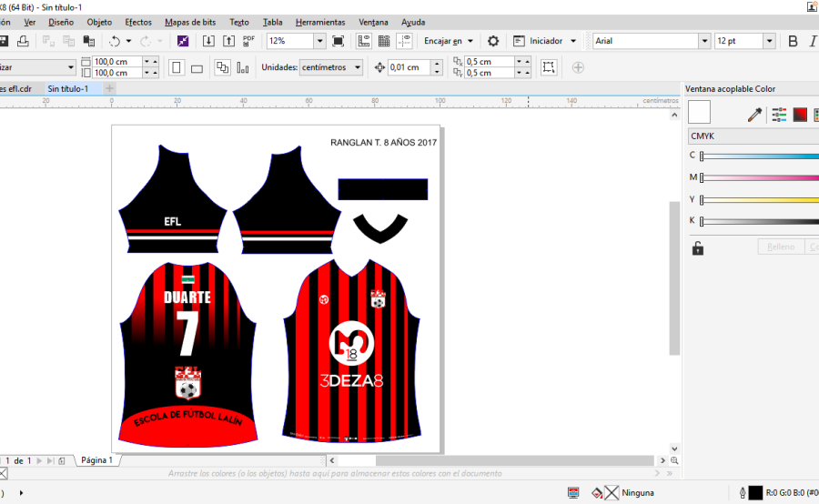The image size is (819, 504).
Task: Click the full-screen preview icon
Action: click(x=339, y=41)
